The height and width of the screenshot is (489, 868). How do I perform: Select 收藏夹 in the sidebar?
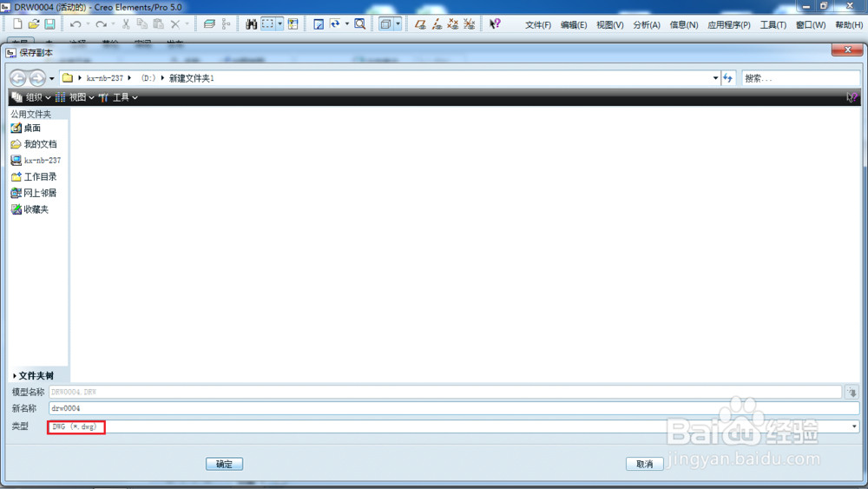click(30, 209)
